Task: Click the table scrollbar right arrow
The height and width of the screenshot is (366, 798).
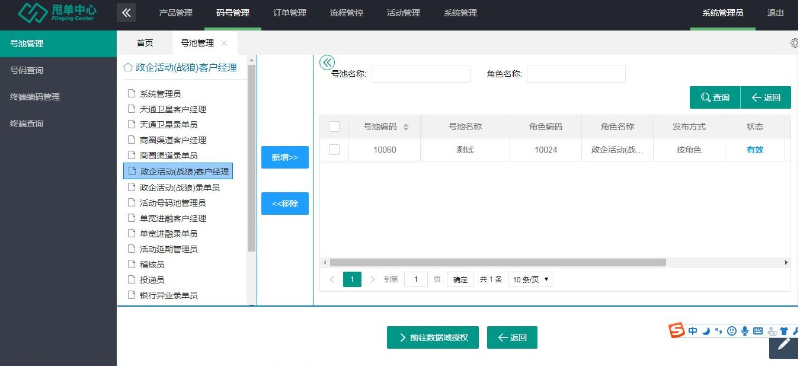Action: 787,263
